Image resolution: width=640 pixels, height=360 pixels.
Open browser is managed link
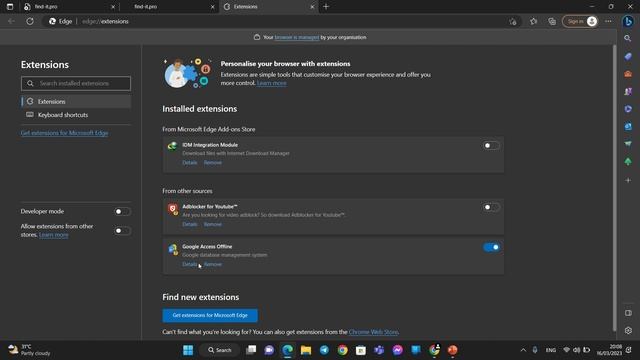(x=297, y=37)
